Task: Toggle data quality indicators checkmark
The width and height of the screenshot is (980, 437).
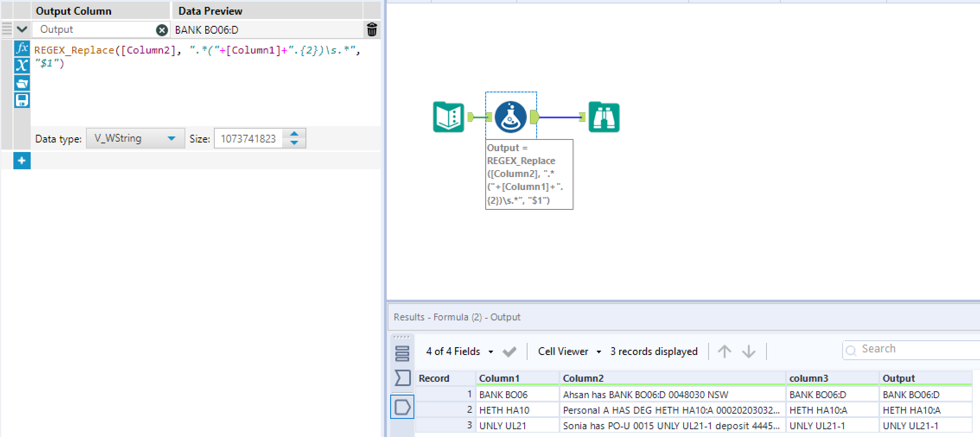Action: [509, 351]
